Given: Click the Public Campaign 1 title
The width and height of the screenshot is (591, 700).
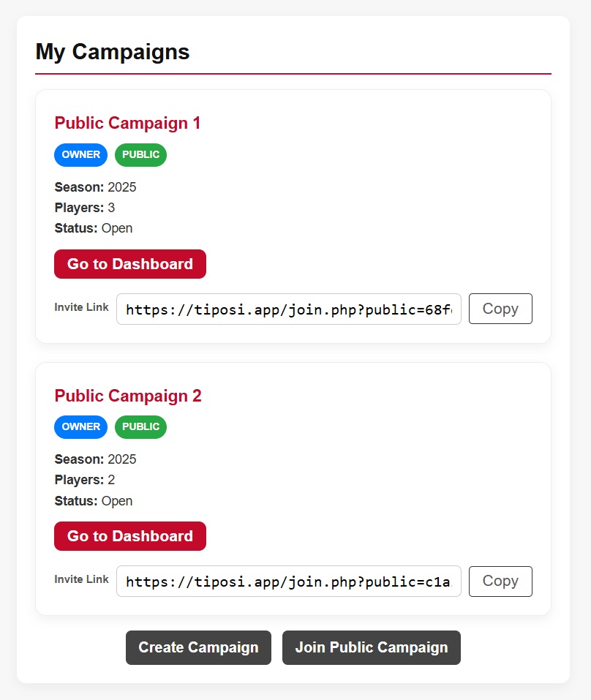Looking at the screenshot, I should [x=127, y=123].
